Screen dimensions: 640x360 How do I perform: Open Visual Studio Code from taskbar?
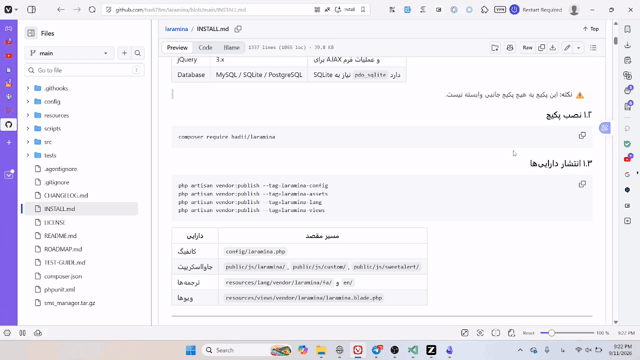click(x=413, y=350)
